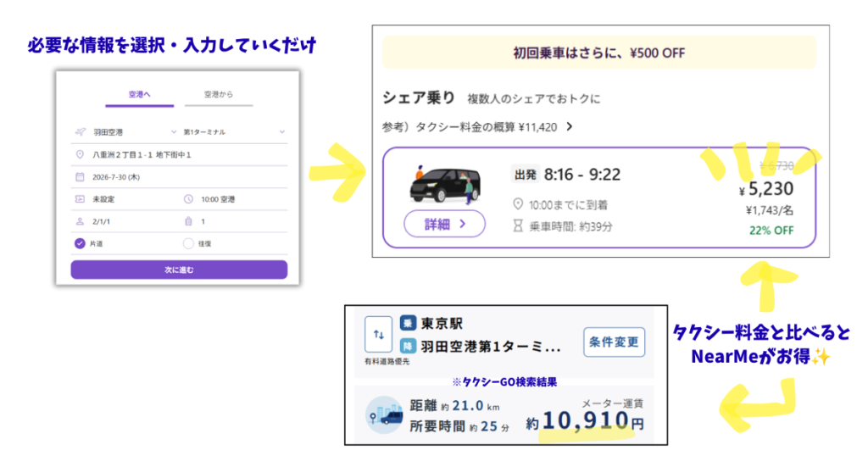Click the luggage icon beside 1
This screenshot has width=868, height=456.
click(188, 221)
